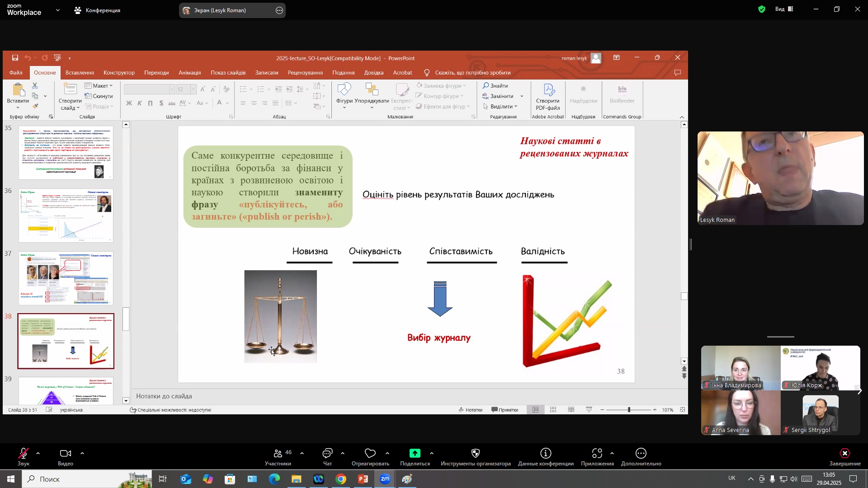This screenshot has width=868, height=488.
Task: Open the font size combo box
Action: pos(186,89)
